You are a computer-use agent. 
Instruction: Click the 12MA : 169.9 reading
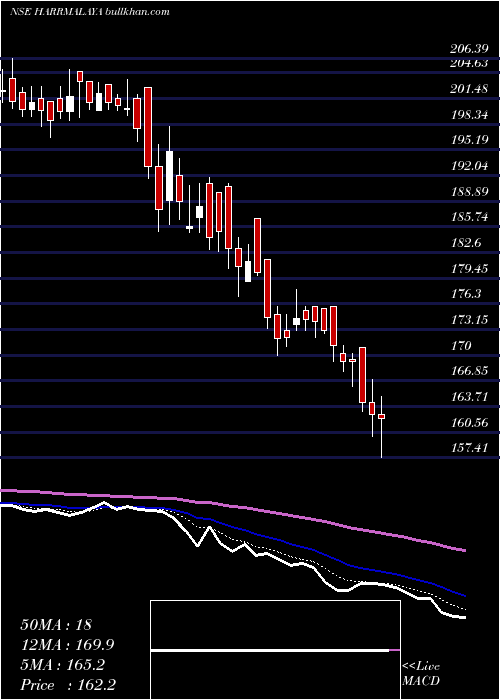pos(67,645)
